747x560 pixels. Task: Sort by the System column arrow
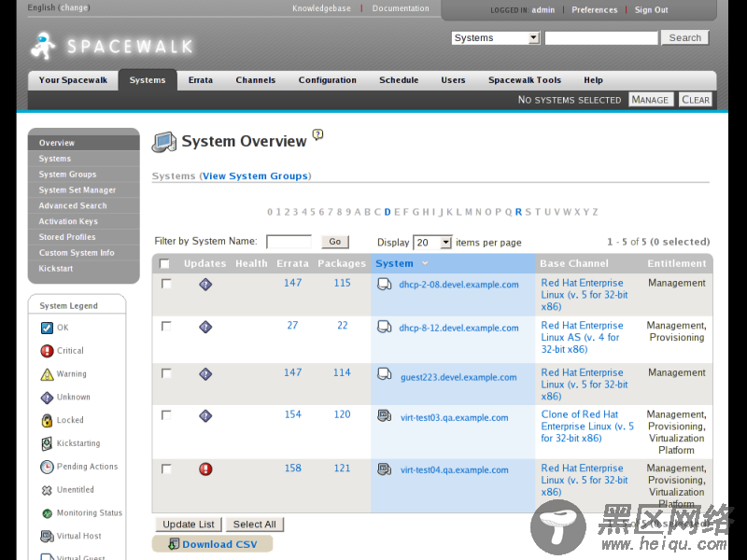(x=425, y=263)
